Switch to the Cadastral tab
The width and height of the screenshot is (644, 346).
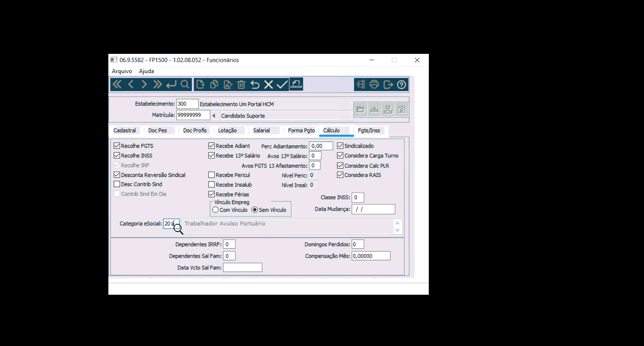click(x=125, y=130)
